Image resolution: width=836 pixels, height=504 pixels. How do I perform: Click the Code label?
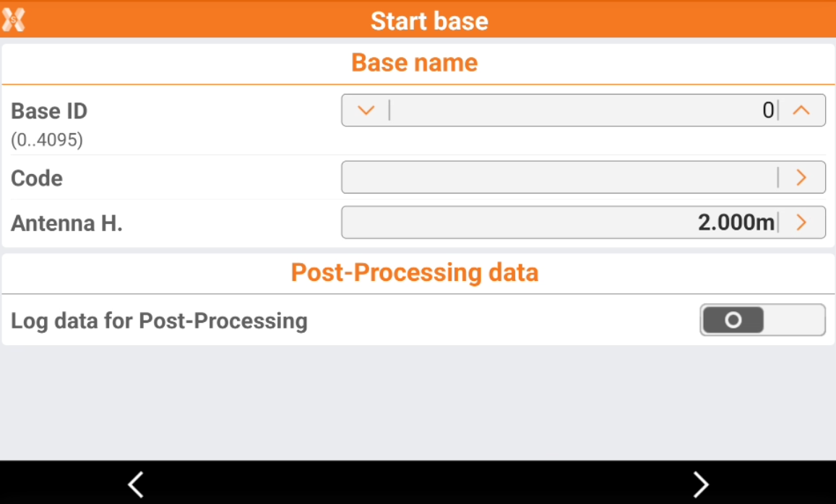(x=37, y=178)
